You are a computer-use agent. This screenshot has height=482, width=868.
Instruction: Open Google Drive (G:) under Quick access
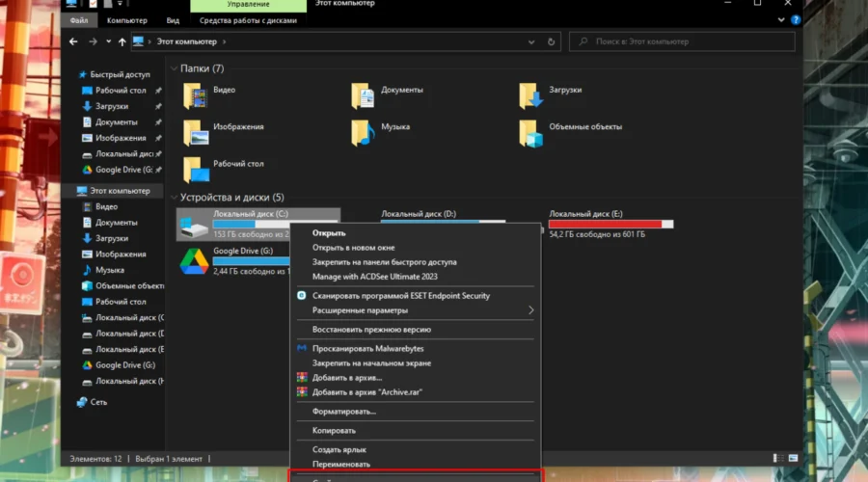click(124, 170)
